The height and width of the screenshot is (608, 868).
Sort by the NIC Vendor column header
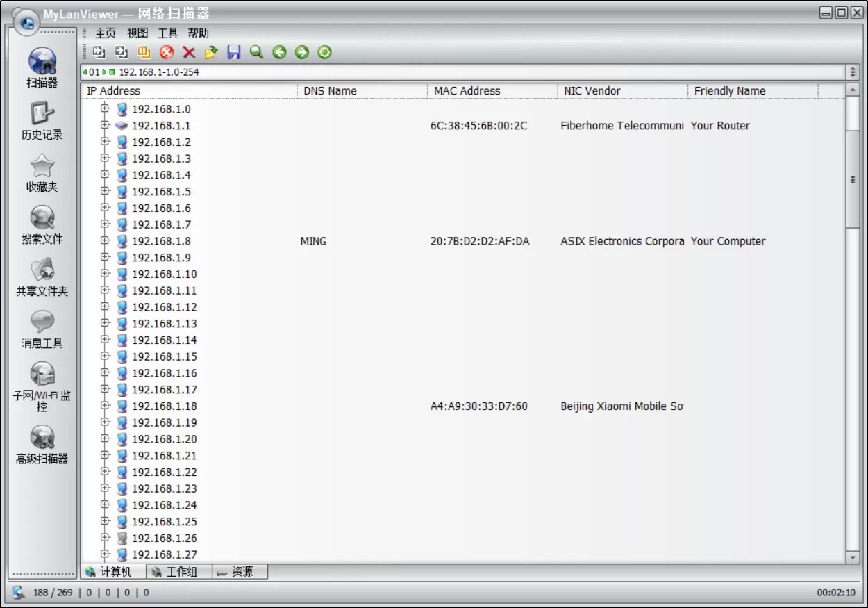(x=592, y=91)
